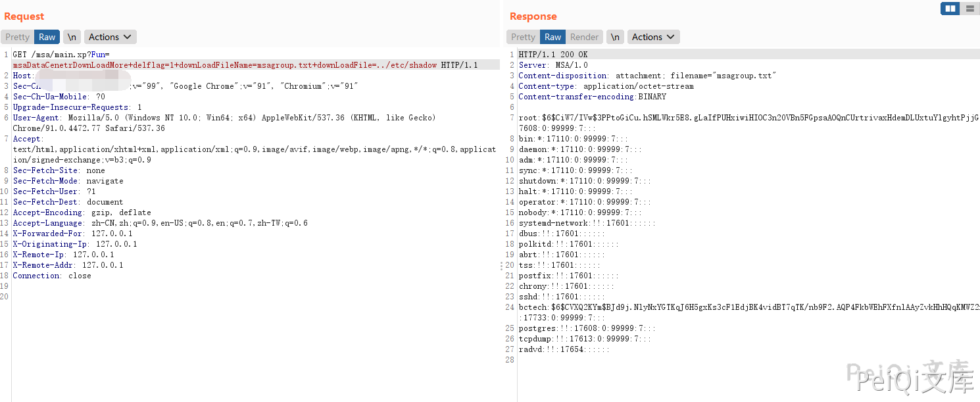This screenshot has width=980, height=402.
Task: Click the X-Remote-Ip header line
Action: (64, 255)
